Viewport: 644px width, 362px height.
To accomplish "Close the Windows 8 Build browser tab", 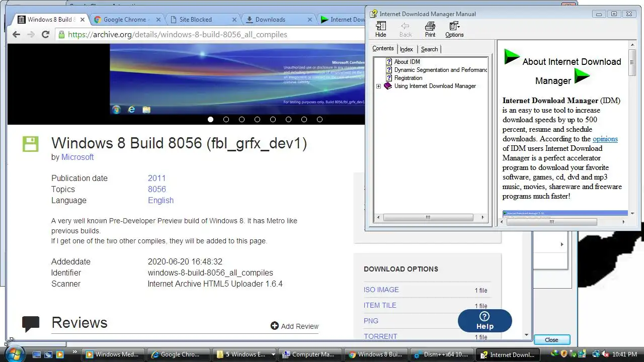I will click(82, 20).
